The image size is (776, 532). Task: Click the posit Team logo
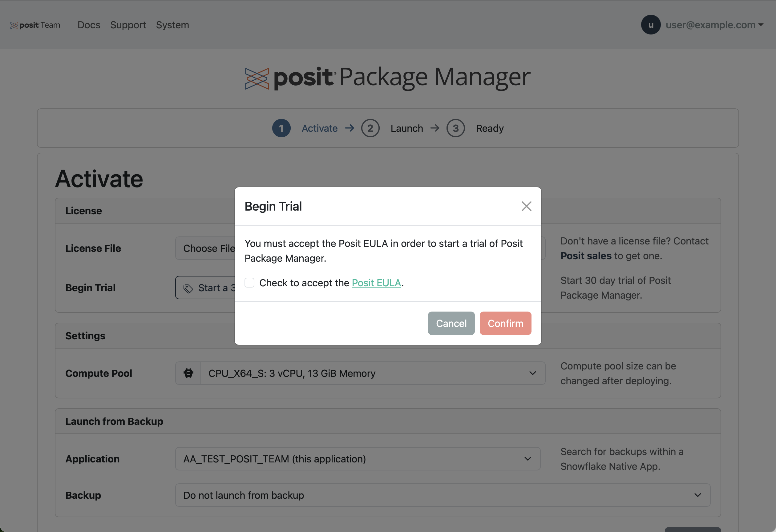35,25
